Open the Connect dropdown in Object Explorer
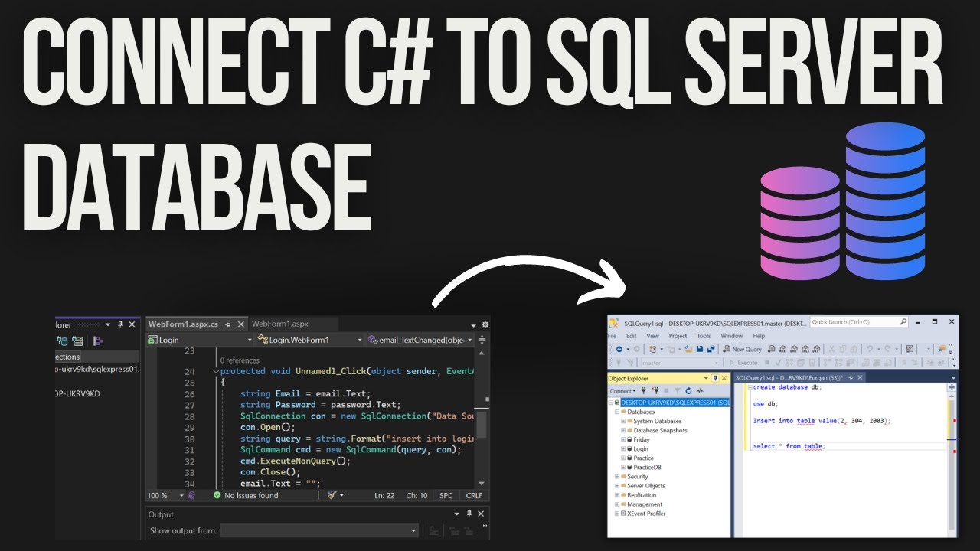 click(x=622, y=391)
